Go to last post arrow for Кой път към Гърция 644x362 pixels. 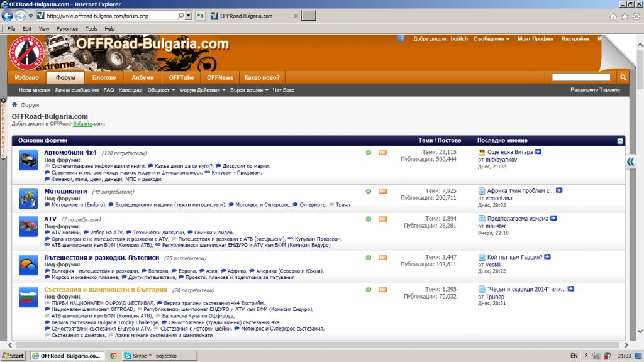(x=547, y=257)
